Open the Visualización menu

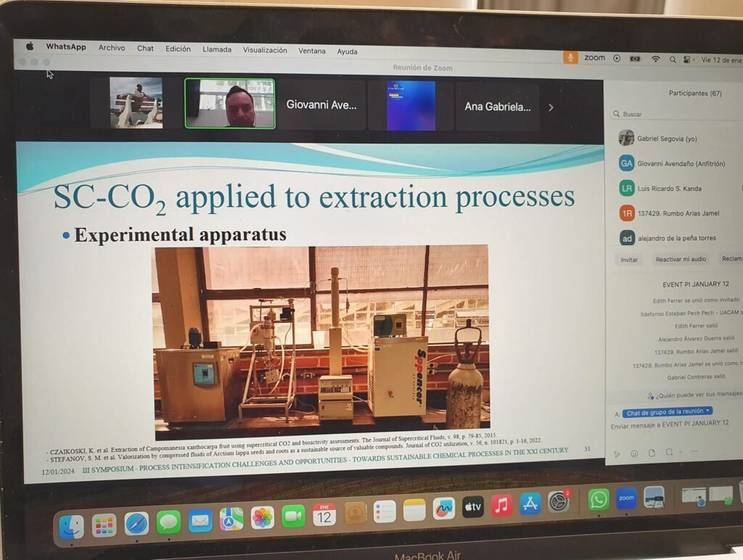click(x=265, y=50)
